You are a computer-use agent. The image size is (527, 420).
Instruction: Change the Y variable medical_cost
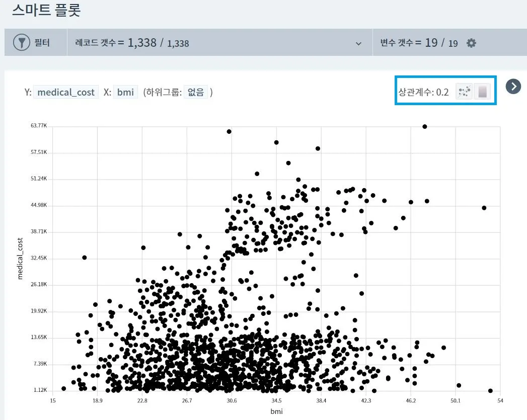(x=66, y=92)
